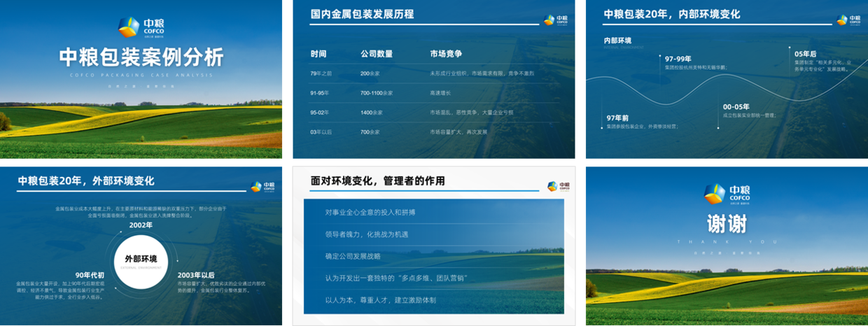Image resolution: width=868 pixels, height=326 pixels.
Task: Click the COFCO logo on the title slide
Action: [141, 27]
